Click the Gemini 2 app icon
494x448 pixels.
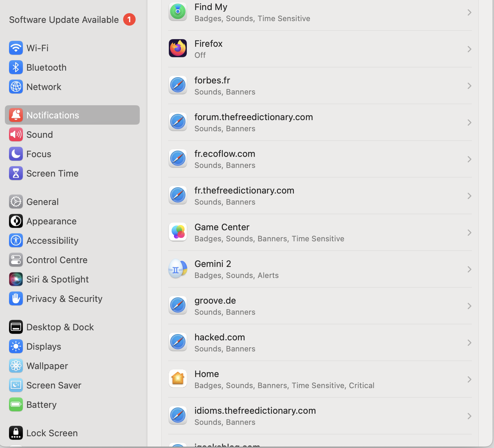(x=178, y=269)
